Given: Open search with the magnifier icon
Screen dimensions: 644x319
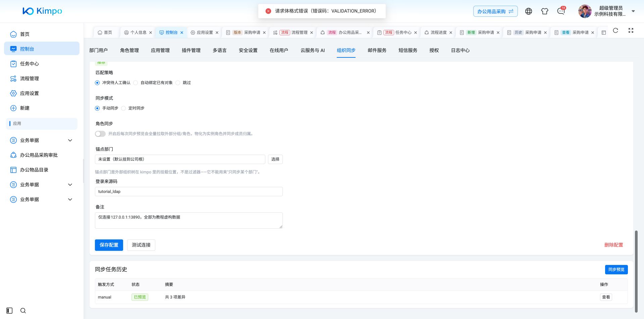Looking at the screenshot, I should 23,311.
